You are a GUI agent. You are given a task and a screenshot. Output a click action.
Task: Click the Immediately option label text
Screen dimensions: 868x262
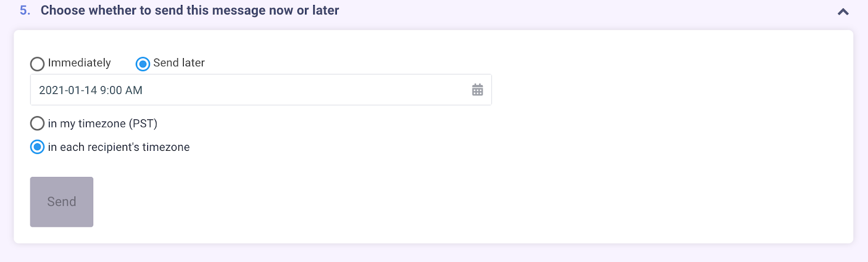click(x=79, y=63)
